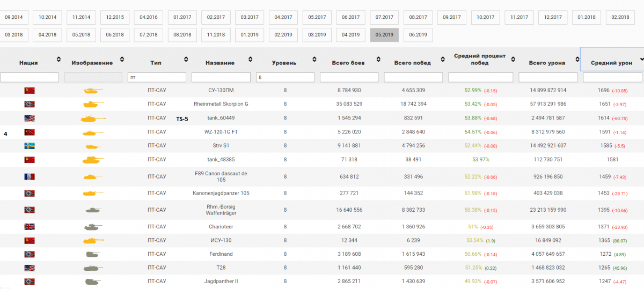644x289 pixels.
Task: Sort table by Нация column arrows
Action: point(58,60)
